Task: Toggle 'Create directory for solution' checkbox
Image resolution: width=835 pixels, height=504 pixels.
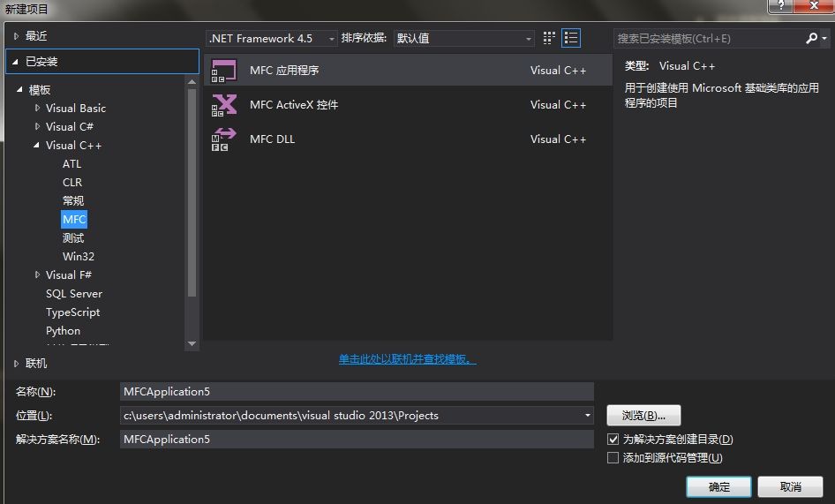Action: pyautogui.click(x=613, y=440)
